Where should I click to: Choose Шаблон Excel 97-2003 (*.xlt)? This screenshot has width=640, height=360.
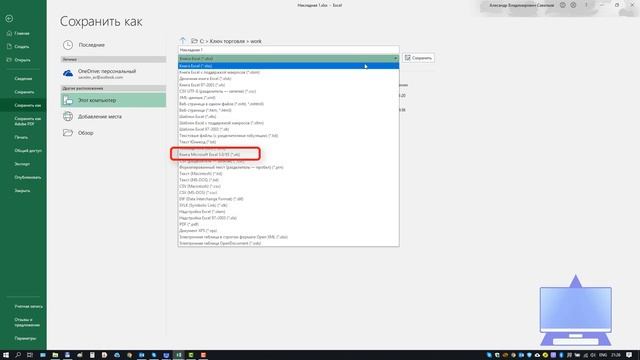[289, 129]
